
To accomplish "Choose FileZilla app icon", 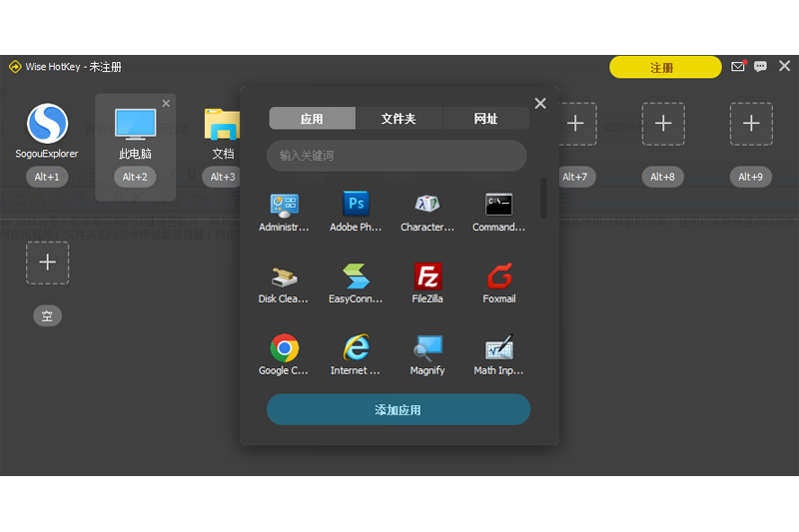I will [427, 275].
